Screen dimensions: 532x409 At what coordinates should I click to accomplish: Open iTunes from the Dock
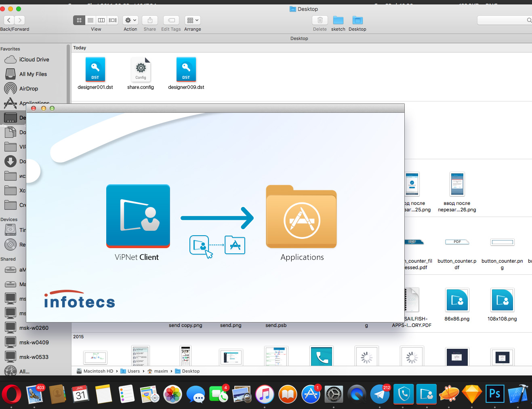265,394
